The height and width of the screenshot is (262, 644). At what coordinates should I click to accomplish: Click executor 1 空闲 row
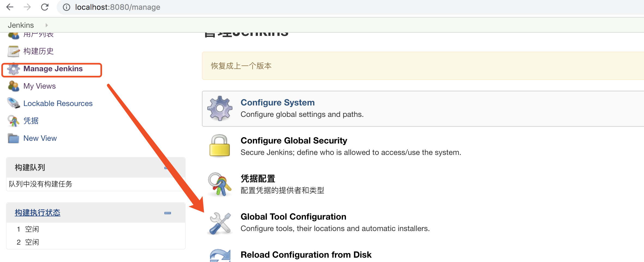[96, 229]
